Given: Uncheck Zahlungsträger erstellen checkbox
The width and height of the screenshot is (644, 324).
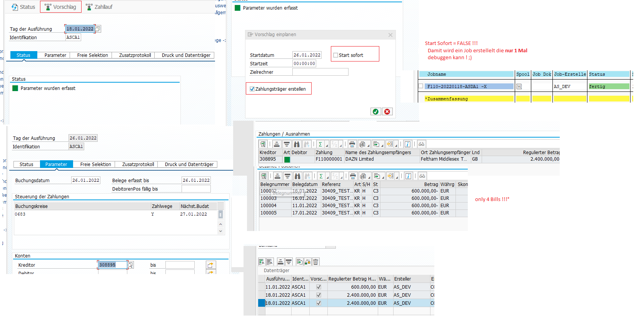Looking at the screenshot, I should tap(252, 89).
